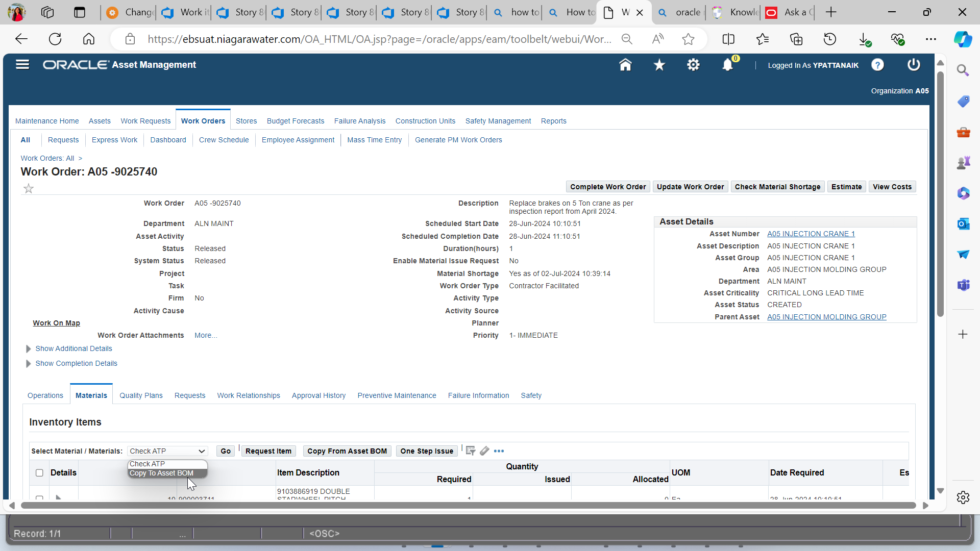Click Check Material Shortage button
The width and height of the screenshot is (980, 551).
777,187
